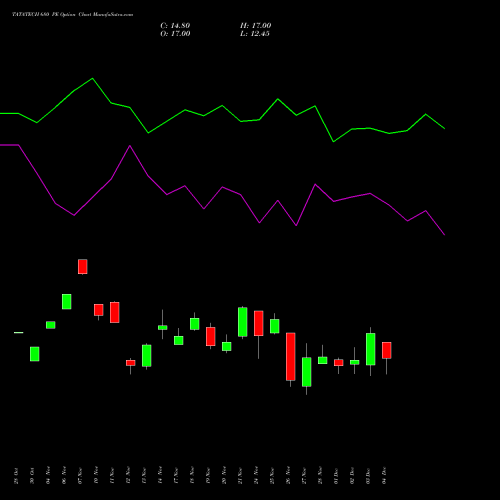The image size is (500, 500).
Task: Click the 14 Nov date axis label
Action: 160,475
